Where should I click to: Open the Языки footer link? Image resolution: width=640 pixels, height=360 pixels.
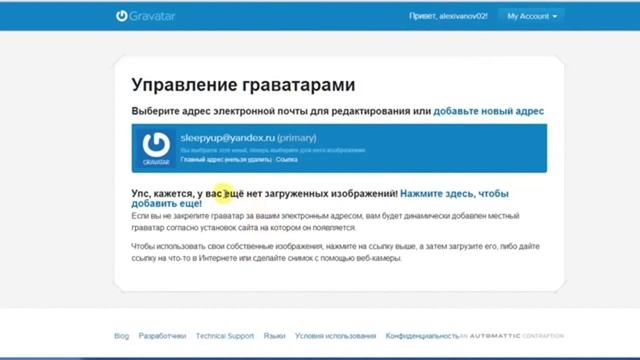274,336
